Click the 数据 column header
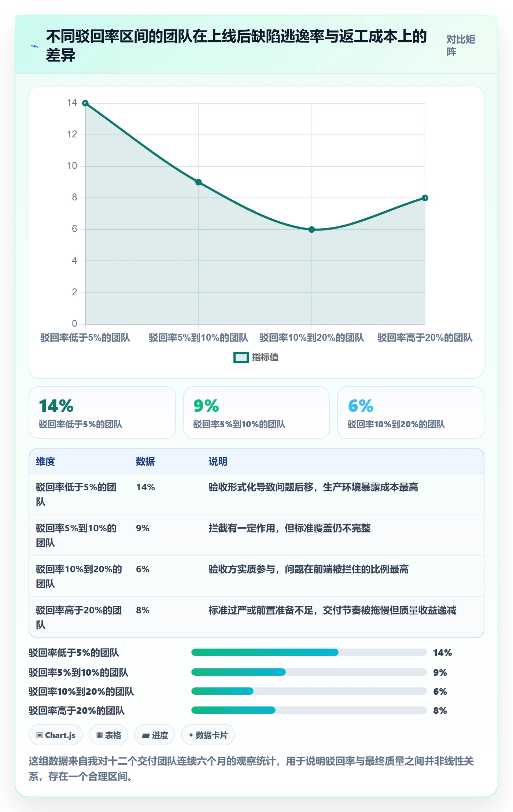513x812 pixels. click(145, 461)
